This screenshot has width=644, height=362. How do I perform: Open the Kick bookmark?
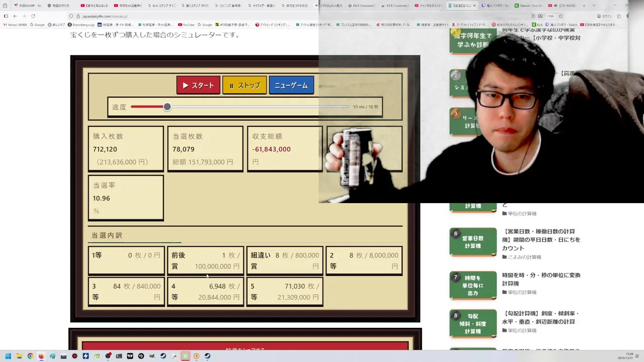537,25
